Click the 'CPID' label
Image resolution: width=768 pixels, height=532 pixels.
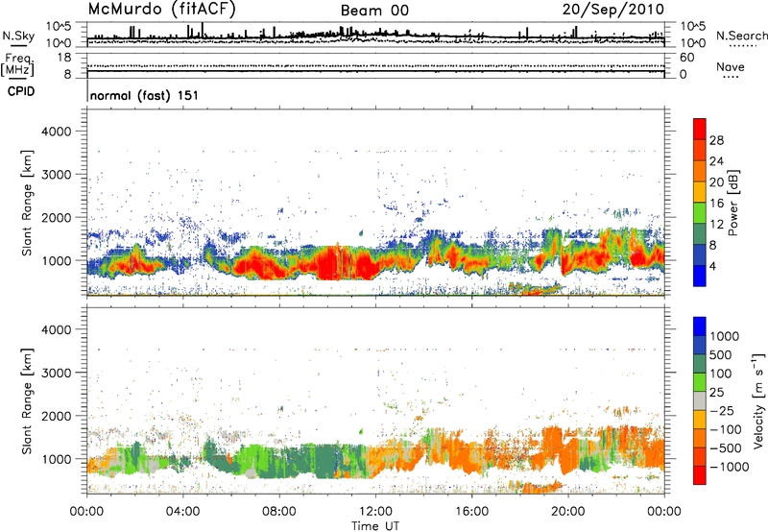coord(21,91)
